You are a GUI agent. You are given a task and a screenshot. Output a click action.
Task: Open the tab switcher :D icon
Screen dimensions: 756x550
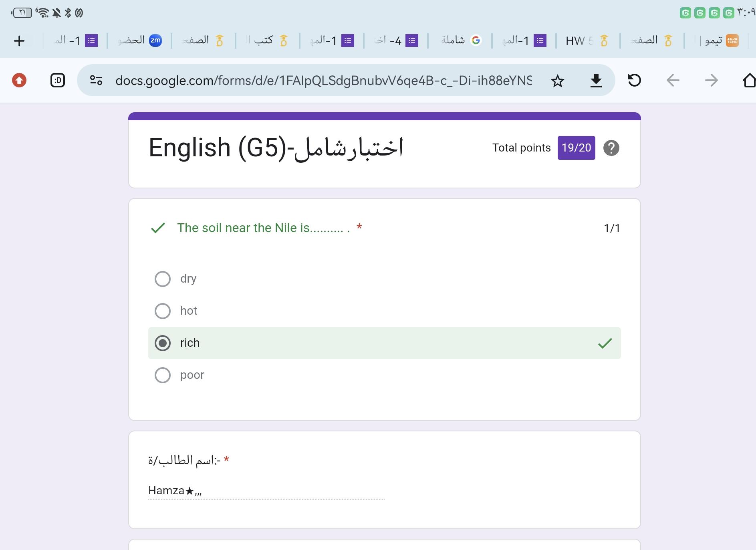pos(58,81)
